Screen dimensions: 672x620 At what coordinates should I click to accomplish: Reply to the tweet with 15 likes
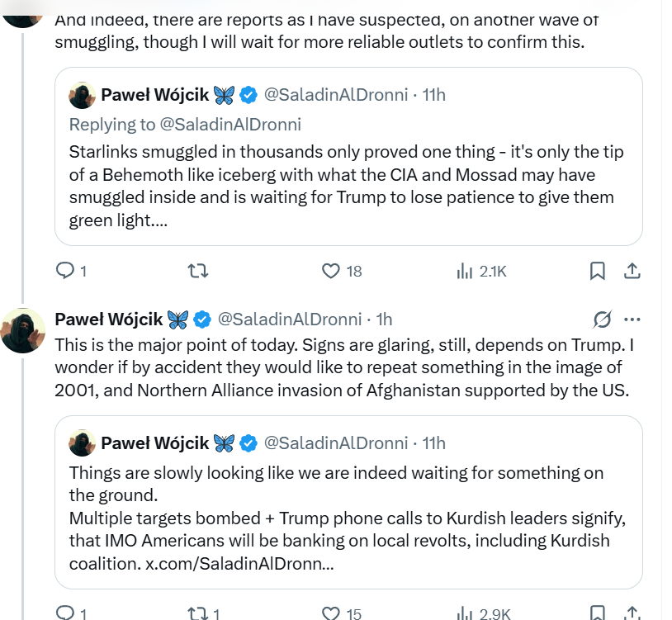(x=64, y=613)
